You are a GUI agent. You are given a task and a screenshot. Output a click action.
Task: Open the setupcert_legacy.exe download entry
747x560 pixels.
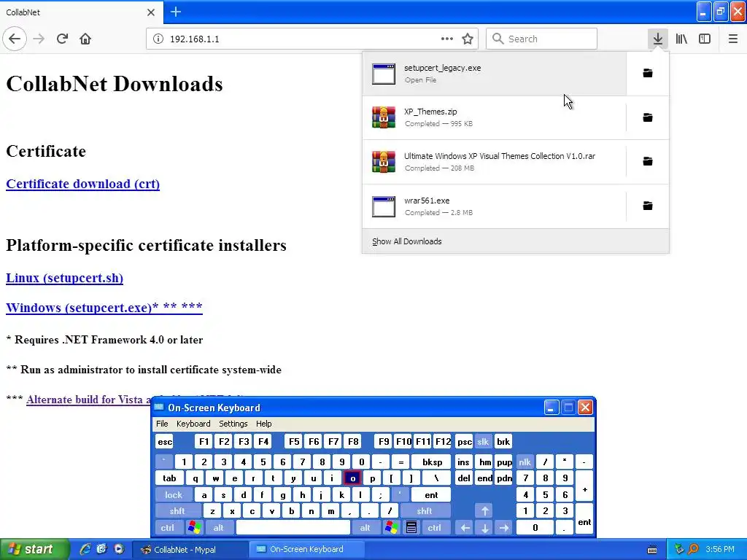coord(495,74)
